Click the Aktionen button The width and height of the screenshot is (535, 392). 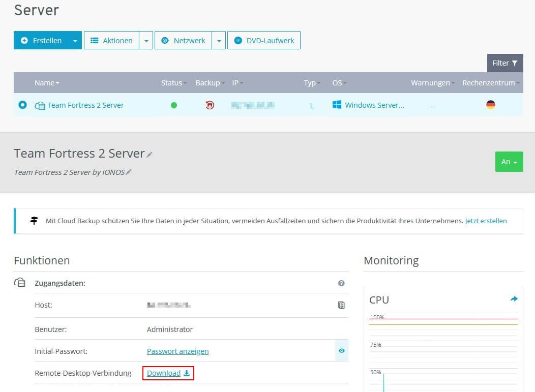[x=111, y=40]
